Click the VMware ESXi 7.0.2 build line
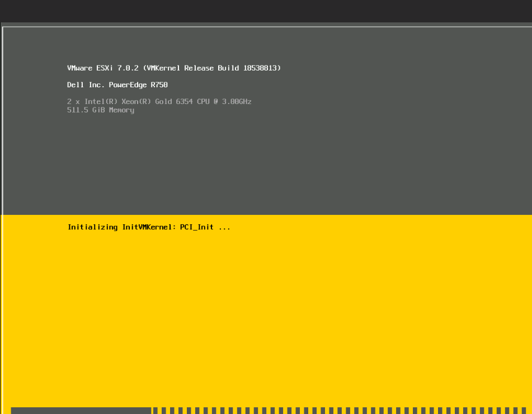The image size is (532, 414). (174, 68)
